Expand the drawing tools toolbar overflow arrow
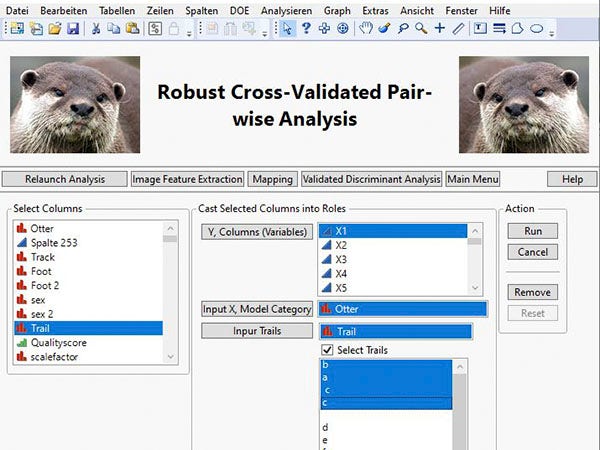This screenshot has width=600, height=450. tap(553, 31)
